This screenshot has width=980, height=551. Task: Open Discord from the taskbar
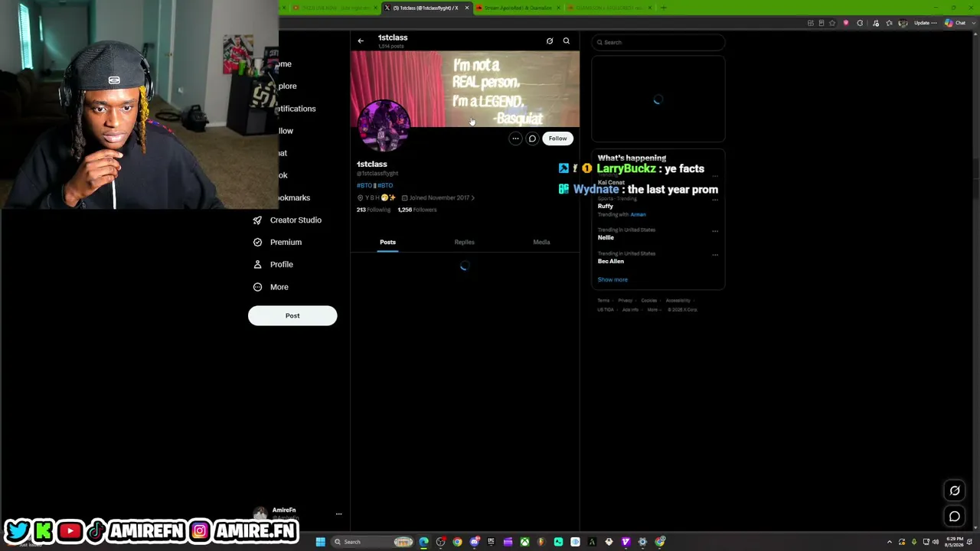[x=474, y=542]
